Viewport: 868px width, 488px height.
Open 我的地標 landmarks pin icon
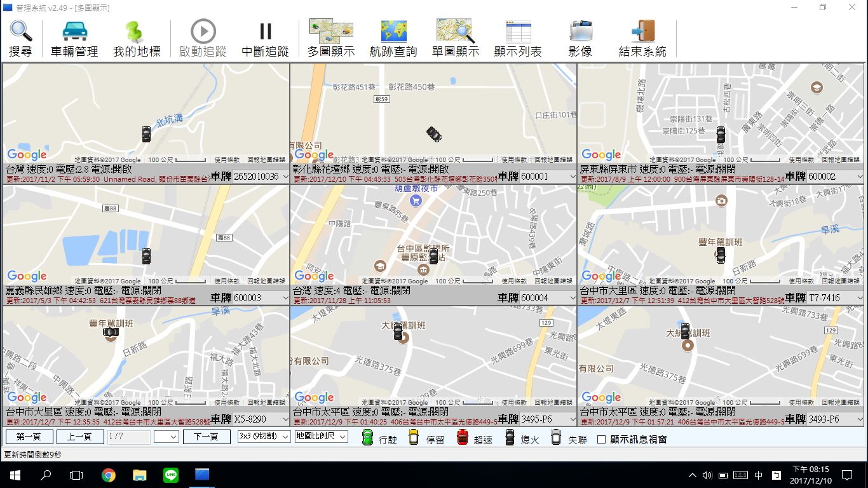136,32
